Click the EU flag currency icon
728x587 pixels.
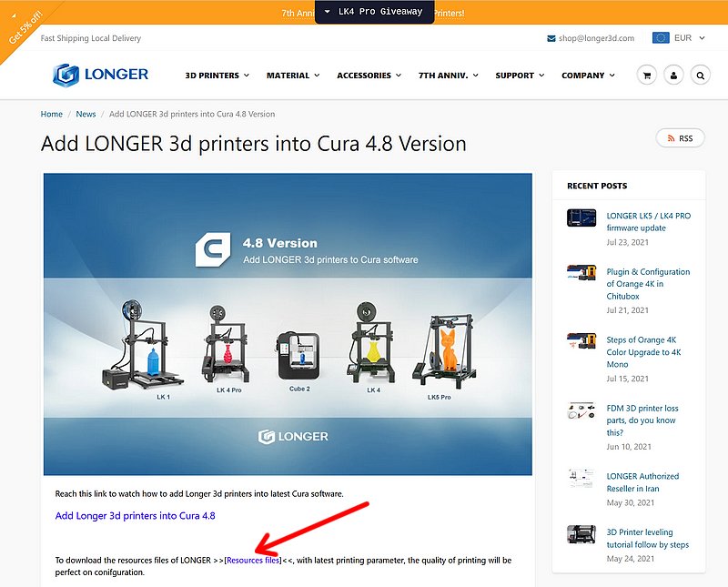coord(661,37)
